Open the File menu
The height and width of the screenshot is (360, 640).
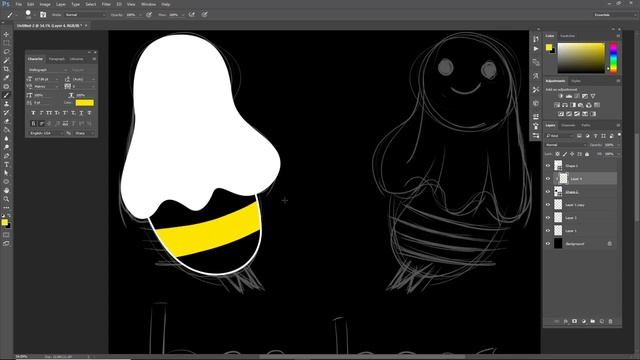[19, 4]
